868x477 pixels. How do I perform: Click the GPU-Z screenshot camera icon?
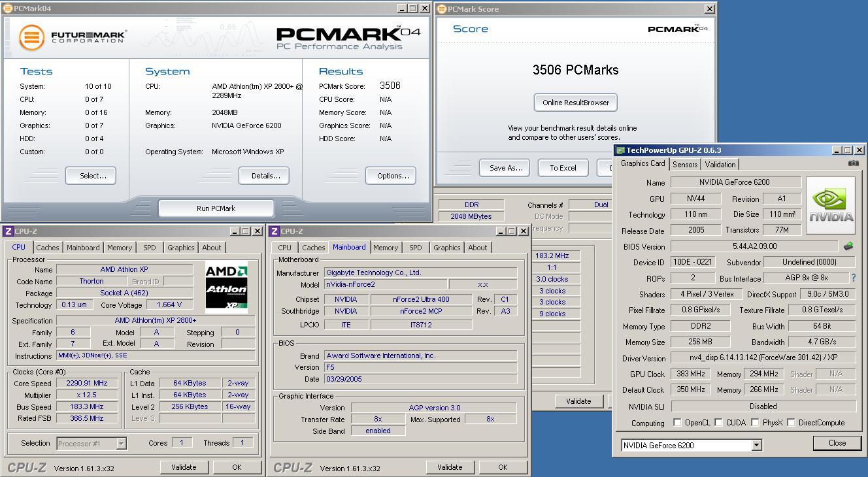tap(853, 163)
